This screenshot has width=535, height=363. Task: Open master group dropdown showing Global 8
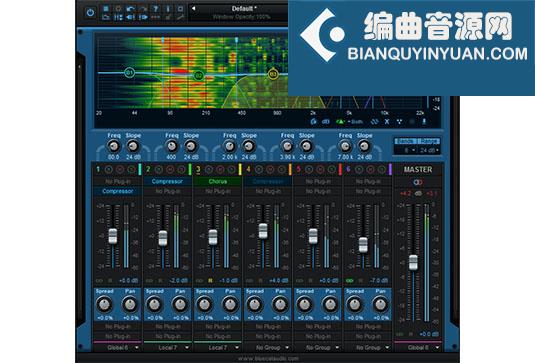click(x=418, y=348)
